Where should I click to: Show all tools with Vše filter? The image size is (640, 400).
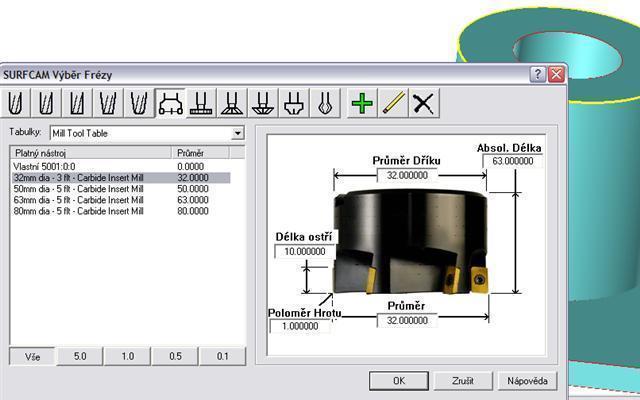coord(32,356)
